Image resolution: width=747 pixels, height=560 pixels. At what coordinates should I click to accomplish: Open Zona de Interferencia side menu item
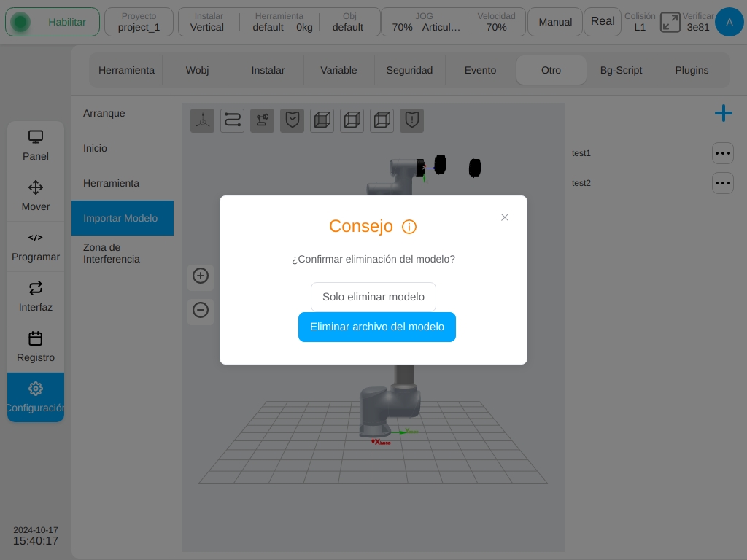point(123,253)
